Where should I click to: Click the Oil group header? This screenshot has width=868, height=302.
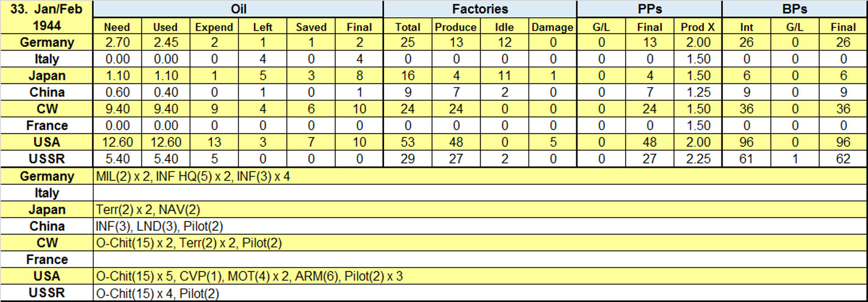(x=239, y=9)
